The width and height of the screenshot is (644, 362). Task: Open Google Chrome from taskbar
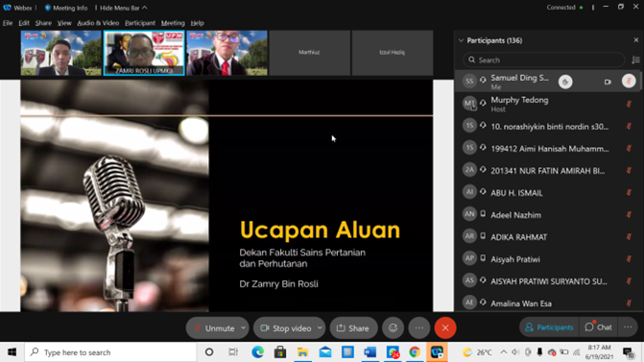(x=415, y=352)
